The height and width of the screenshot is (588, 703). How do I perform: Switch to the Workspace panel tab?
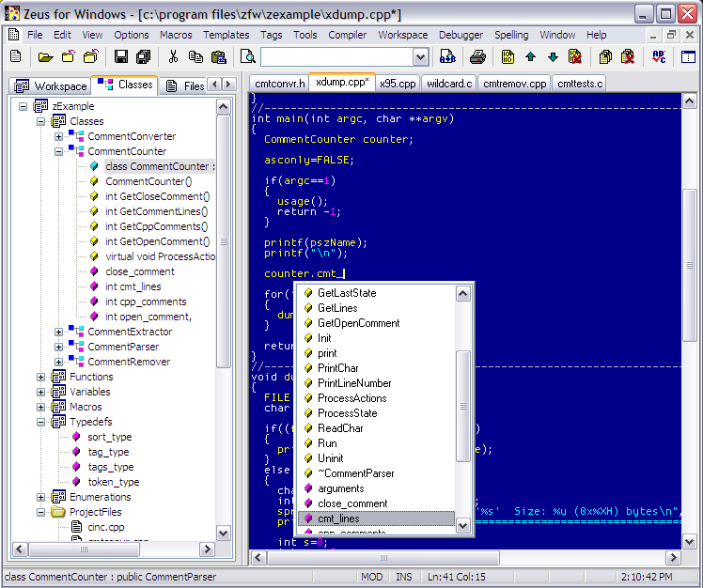click(x=50, y=85)
